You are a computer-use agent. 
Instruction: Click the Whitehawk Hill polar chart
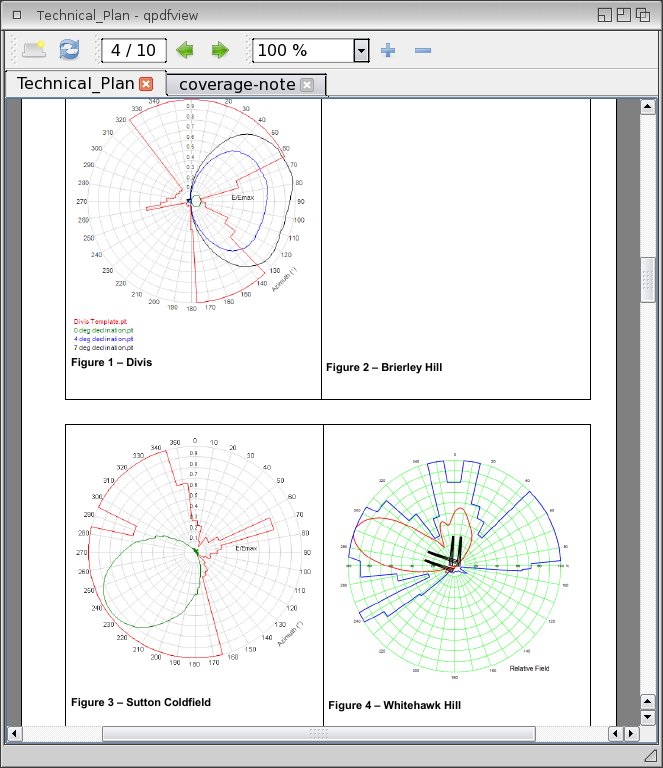tap(455, 565)
